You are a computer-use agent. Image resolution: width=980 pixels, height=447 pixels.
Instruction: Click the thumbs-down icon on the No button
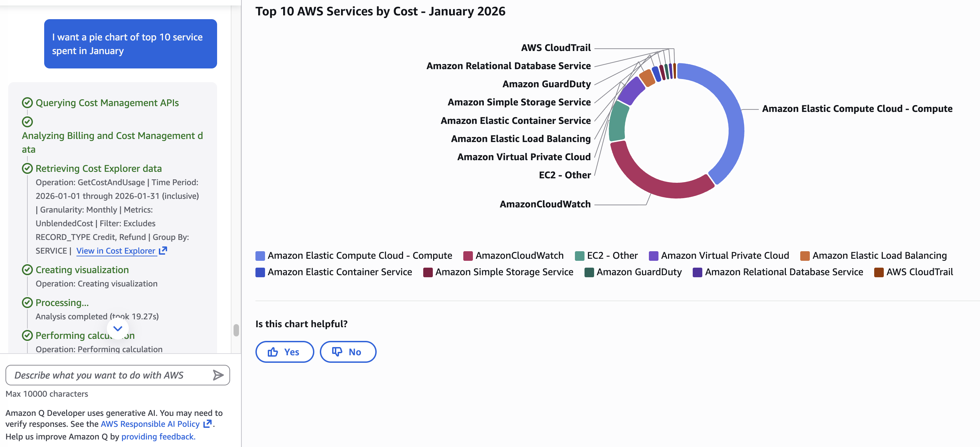[x=336, y=352]
